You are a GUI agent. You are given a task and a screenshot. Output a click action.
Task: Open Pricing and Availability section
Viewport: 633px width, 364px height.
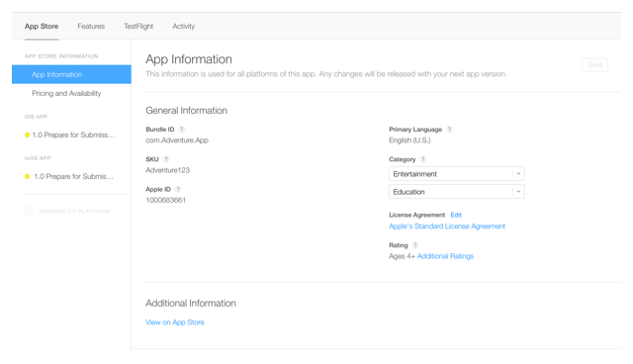click(66, 93)
